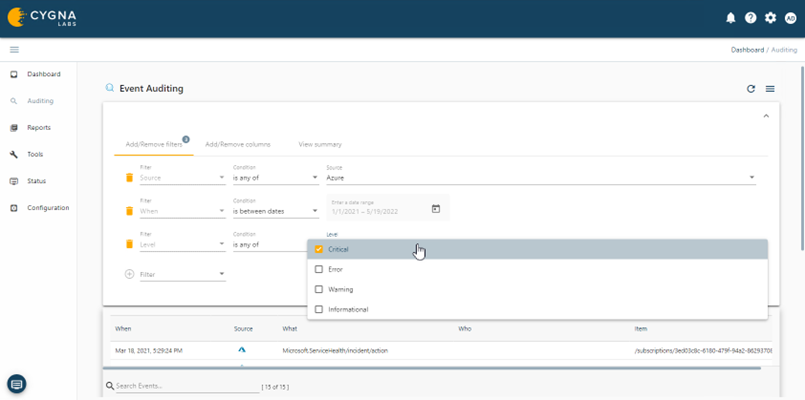Click the Azure source icon in first row
The image size is (805, 400).
242,350
